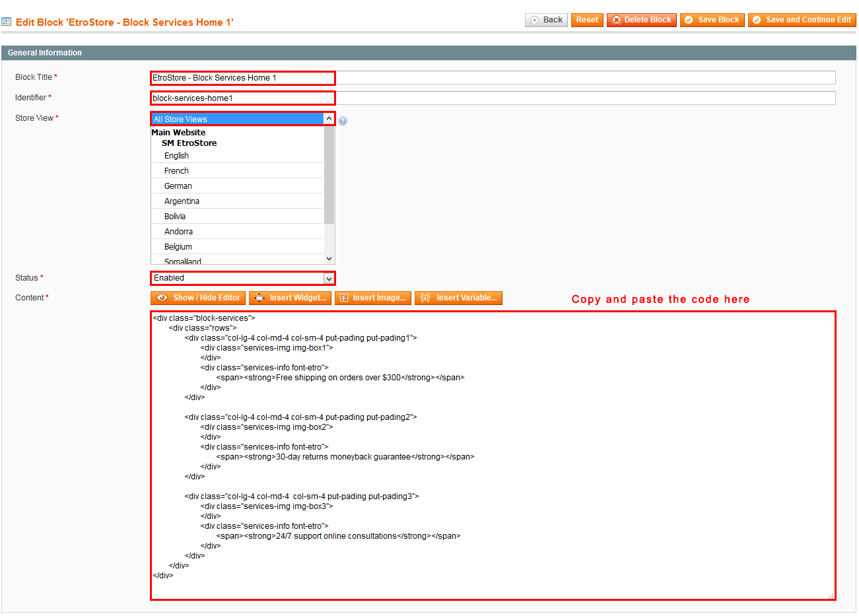Image resolution: width=859 pixels, height=616 pixels.
Task: Select French store view
Action: [238, 171]
